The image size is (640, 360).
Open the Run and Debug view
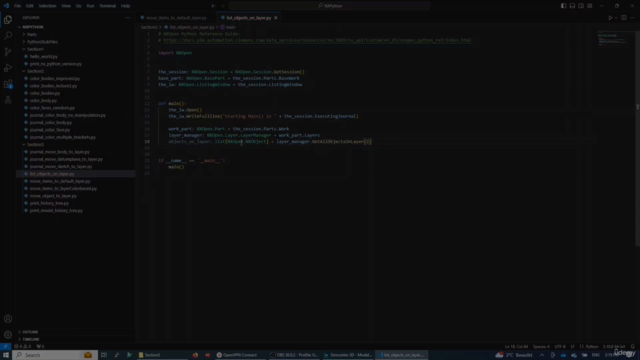pyautogui.click(x=8, y=68)
